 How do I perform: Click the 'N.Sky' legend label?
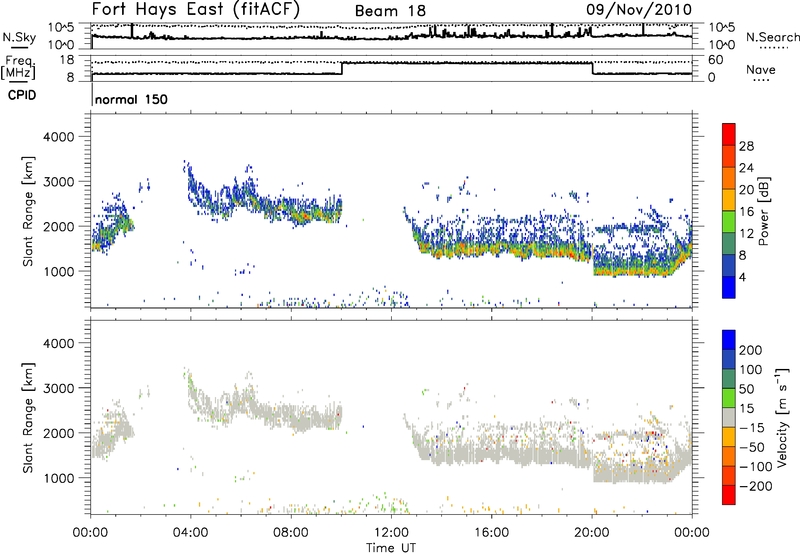tap(19, 37)
